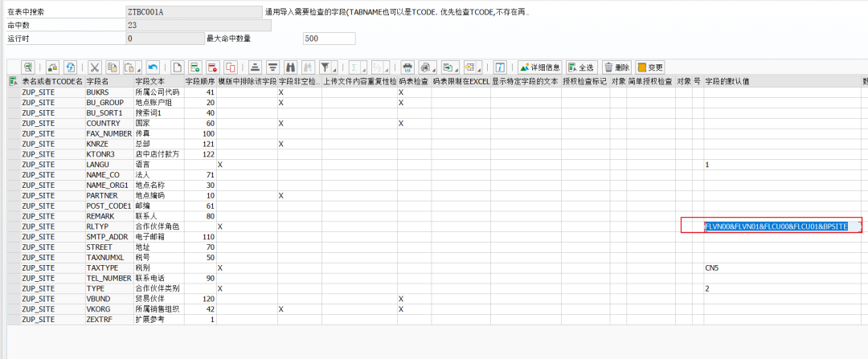This screenshot has width=868, height=359.
Task: Click the X code-table flag in VBUND row
Action: (414, 299)
